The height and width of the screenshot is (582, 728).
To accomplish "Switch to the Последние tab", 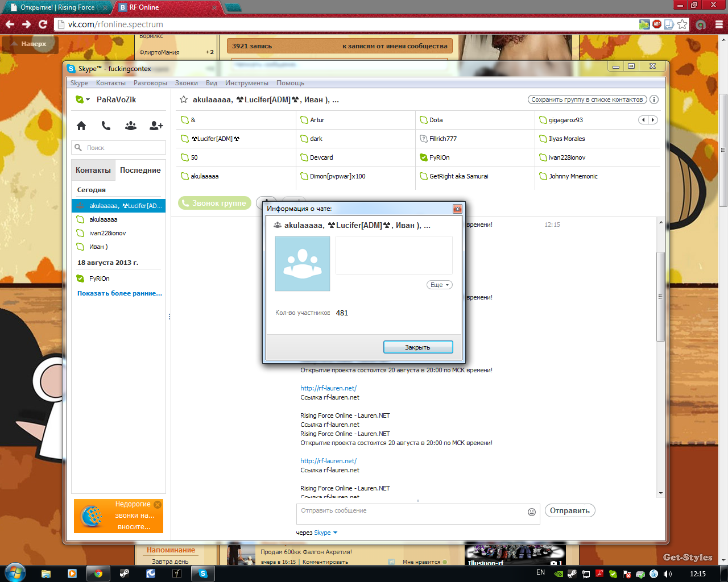I will point(140,170).
